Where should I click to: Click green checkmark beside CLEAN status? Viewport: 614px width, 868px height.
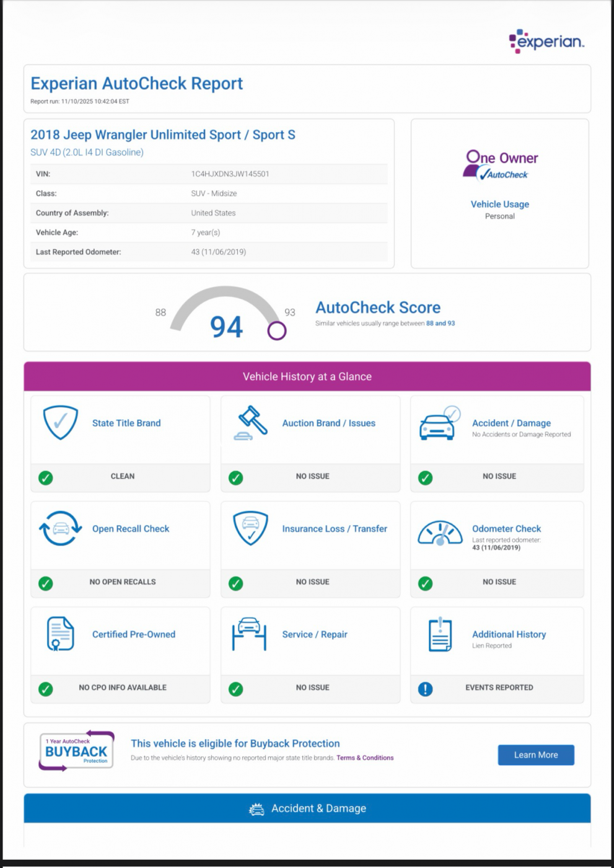point(46,477)
